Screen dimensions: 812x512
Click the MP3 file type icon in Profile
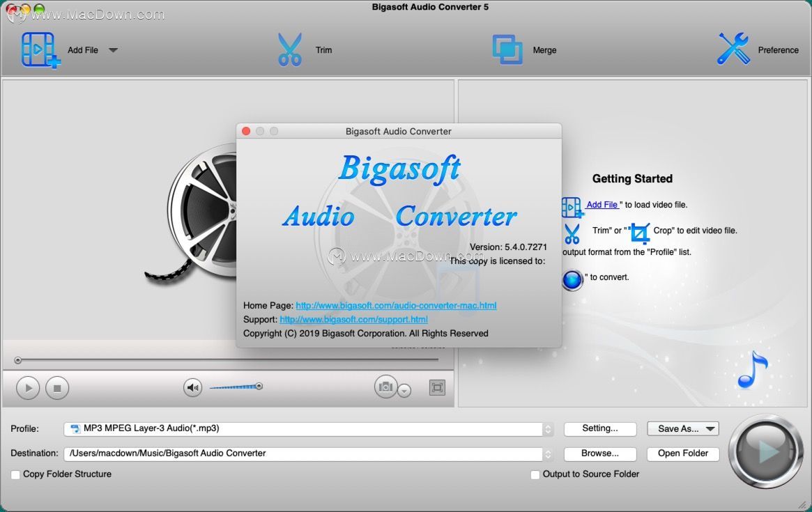click(x=75, y=428)
